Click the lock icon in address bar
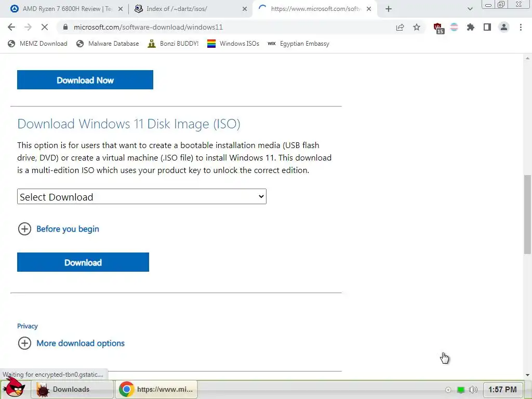The width and height of the screenshot is (532, 399). pos(65,27)
